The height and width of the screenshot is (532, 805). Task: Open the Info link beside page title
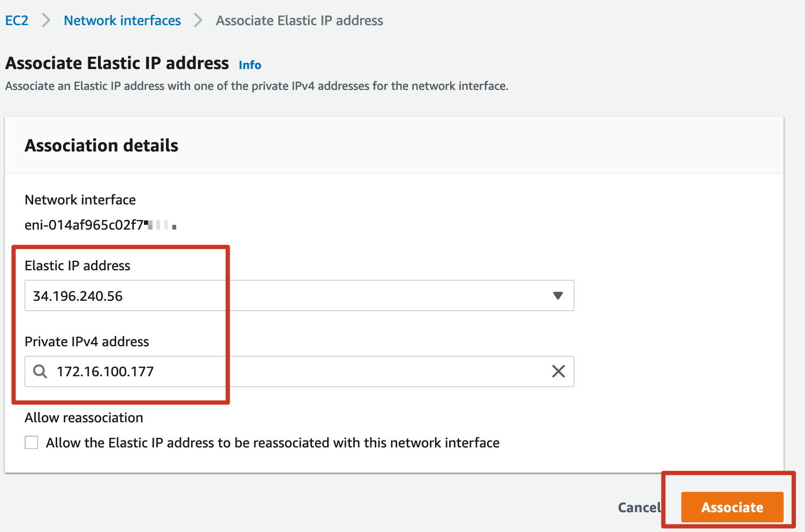(250, 65)
